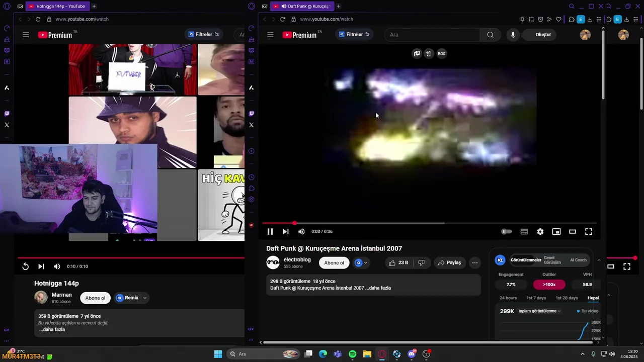This screenshot has width=644, height=362.
Task: Toggle the Bu video chart legend
Action: pyautogui.click(x=587, y=311)
